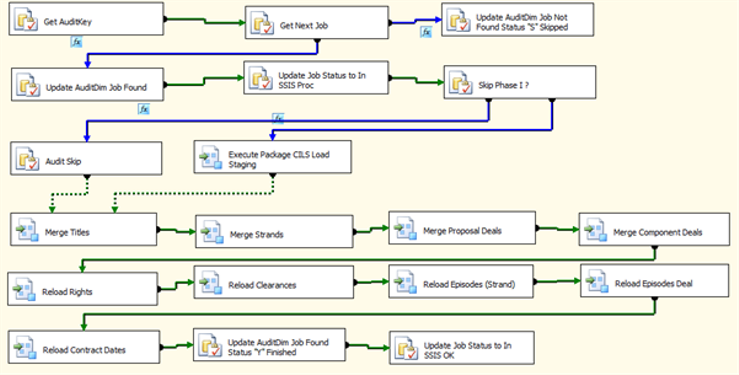The width and height of the screenshot is (739, 375).
Task: Click the Reload Rights package icon
Action: click(25, 290)
